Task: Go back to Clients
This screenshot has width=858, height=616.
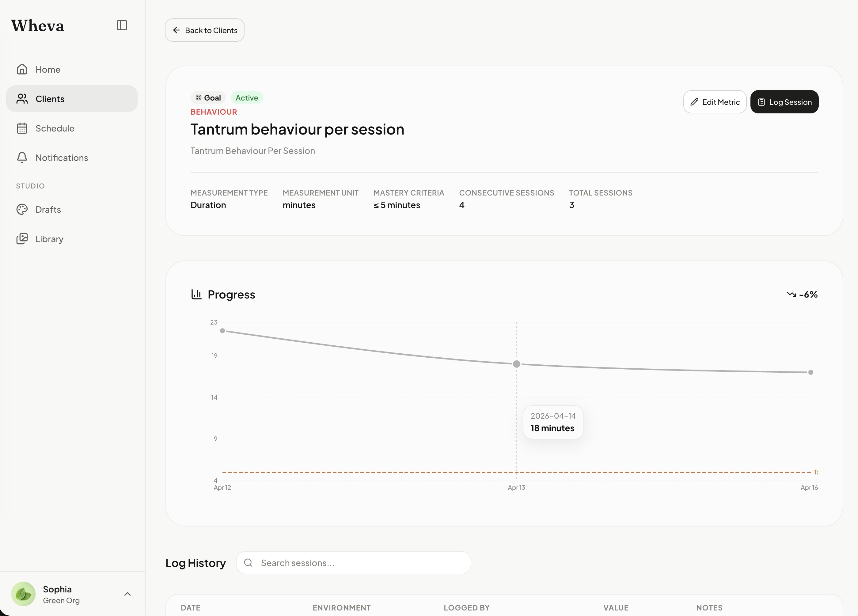Action: (x=205, y=30)
